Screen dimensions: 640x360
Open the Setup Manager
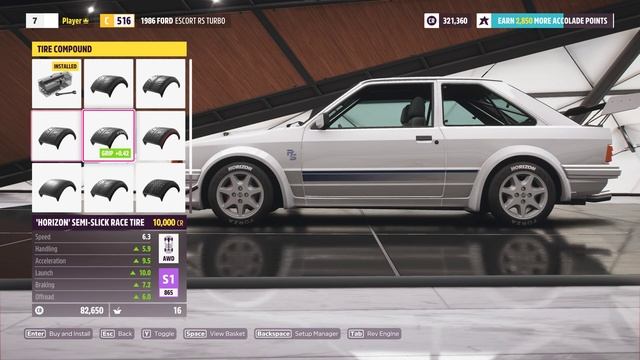[316, 333]
